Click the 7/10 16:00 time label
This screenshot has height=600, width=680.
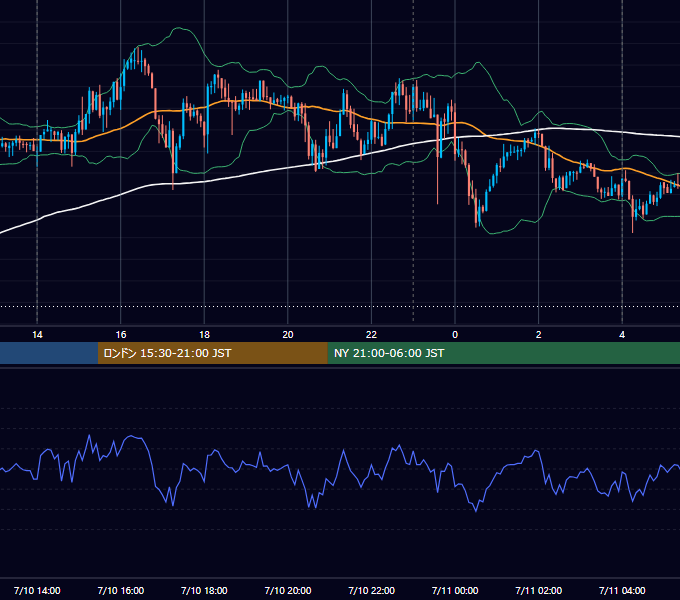click(121, 590)
